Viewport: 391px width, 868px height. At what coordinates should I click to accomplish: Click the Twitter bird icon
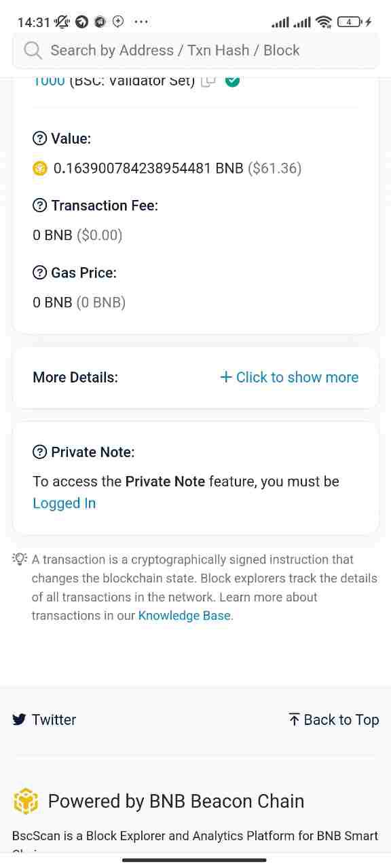pos(19,719)
